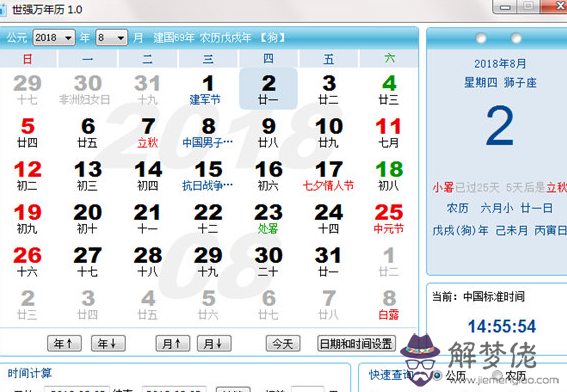The width and height of the screenshot is (567, 392).
Task: Click the 日 Sunday column header
Action: tap(27, 59)
